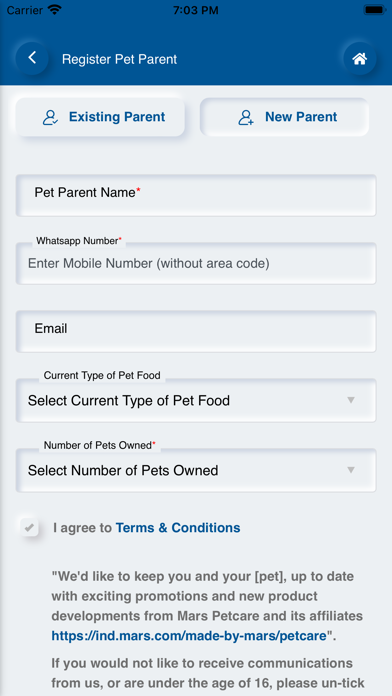
Task: Open the Terms & Conditions link
Action: tap(178, 528)
